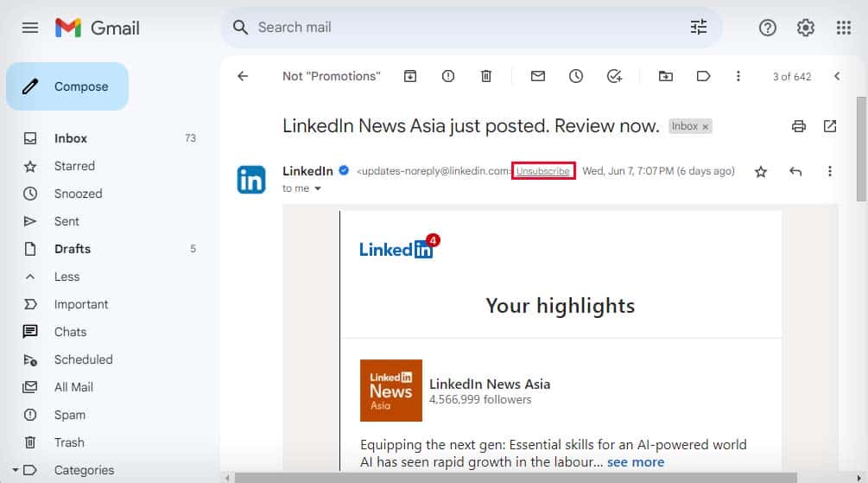Collapse sidebar with Less
The height and width of the screenshot is (483, 868).
[67, 276]
